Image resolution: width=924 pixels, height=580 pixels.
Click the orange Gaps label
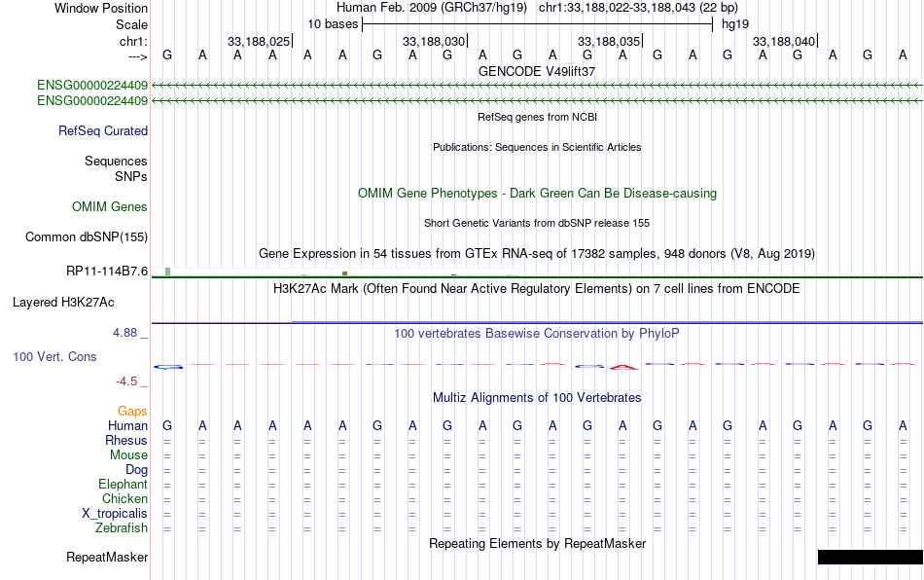132,412
